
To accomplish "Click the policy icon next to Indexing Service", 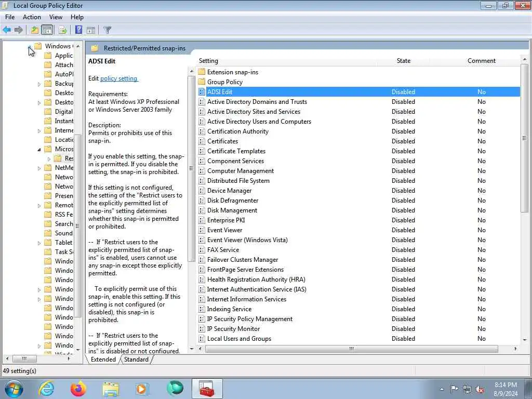I will (202, 309).
